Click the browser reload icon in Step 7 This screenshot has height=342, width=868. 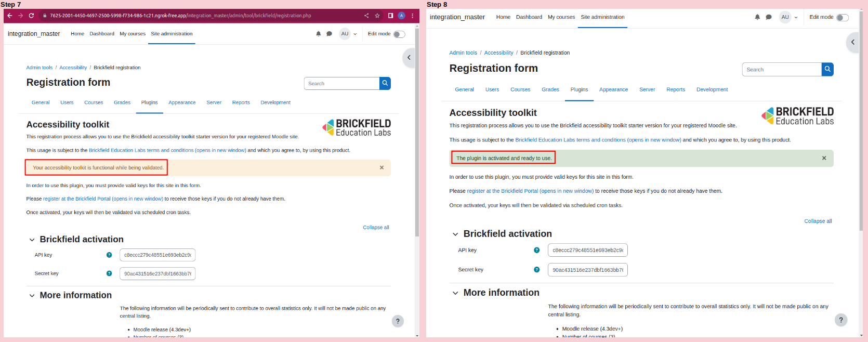coord(31,16)
